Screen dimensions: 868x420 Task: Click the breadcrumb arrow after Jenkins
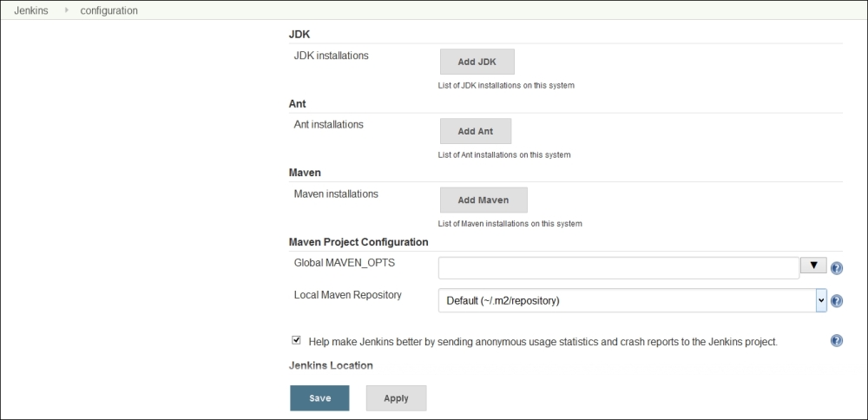pyautogui.click(x=67, y=10)
